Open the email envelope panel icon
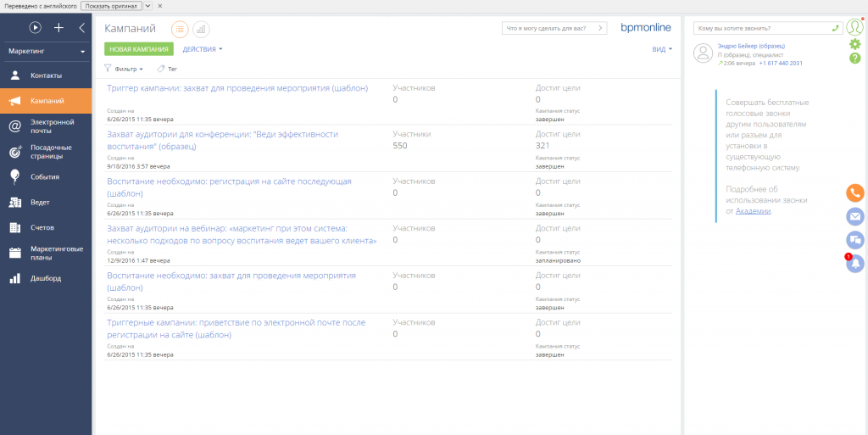This screenshot has height=435, width=868. pyautogui.click(x=855, y=216)
